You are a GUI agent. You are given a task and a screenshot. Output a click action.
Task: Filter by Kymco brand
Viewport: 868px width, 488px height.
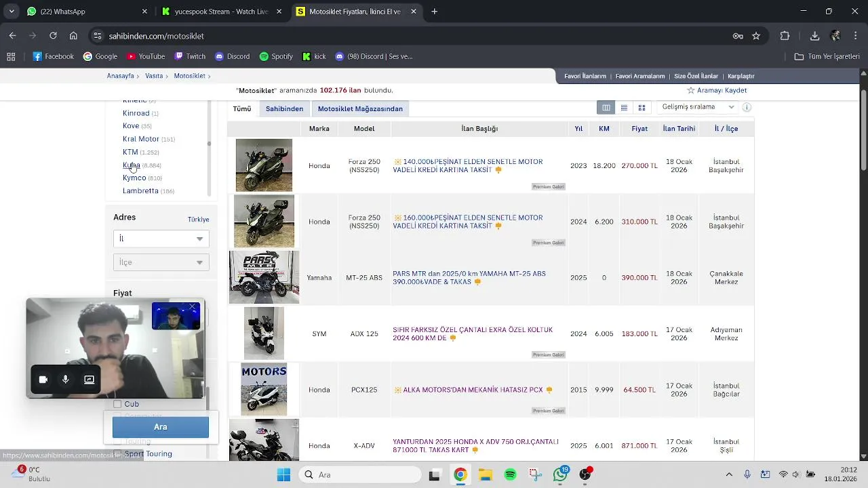click(x=134, y=178)
